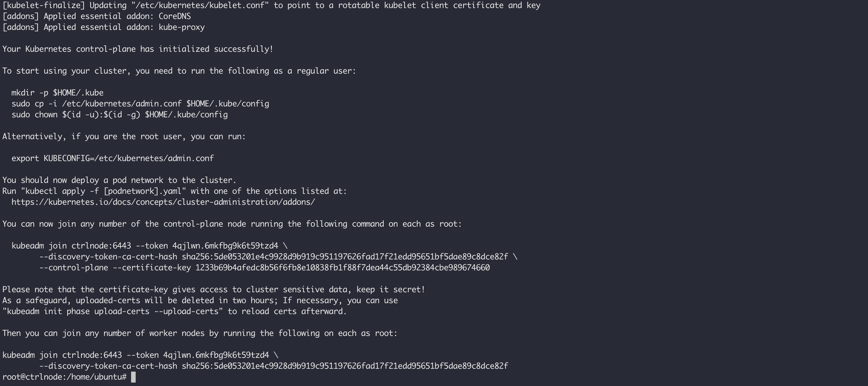This screenshot has width=868, height=386.
Task: Click the "sudo cp -i" admin.conf command
Action: (140, 104)
